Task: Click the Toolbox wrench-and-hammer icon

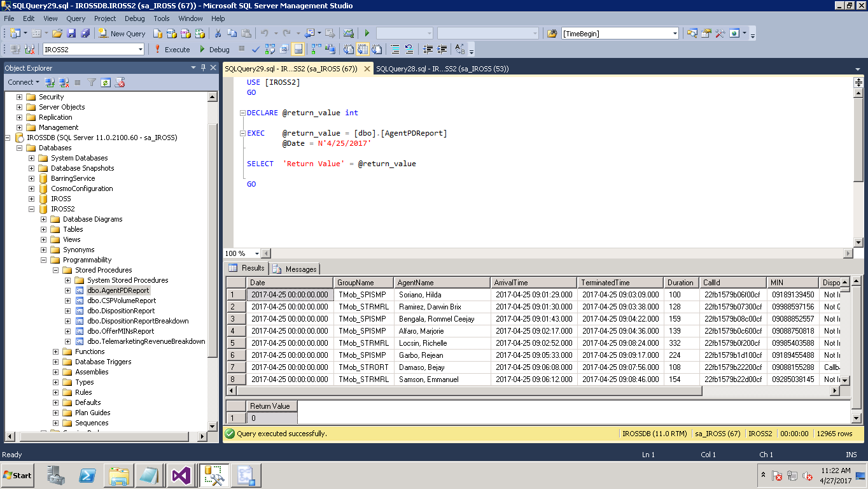Action: point(720,33)
